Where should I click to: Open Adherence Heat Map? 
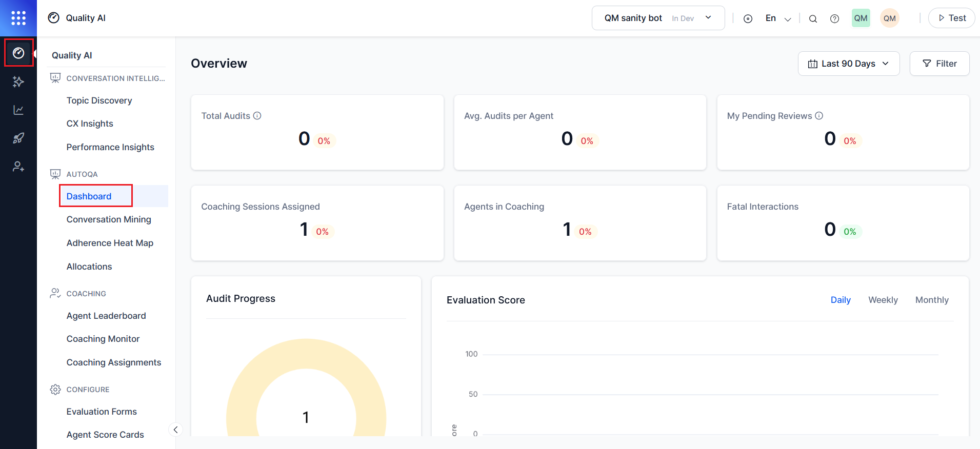[x=110, y=243]
